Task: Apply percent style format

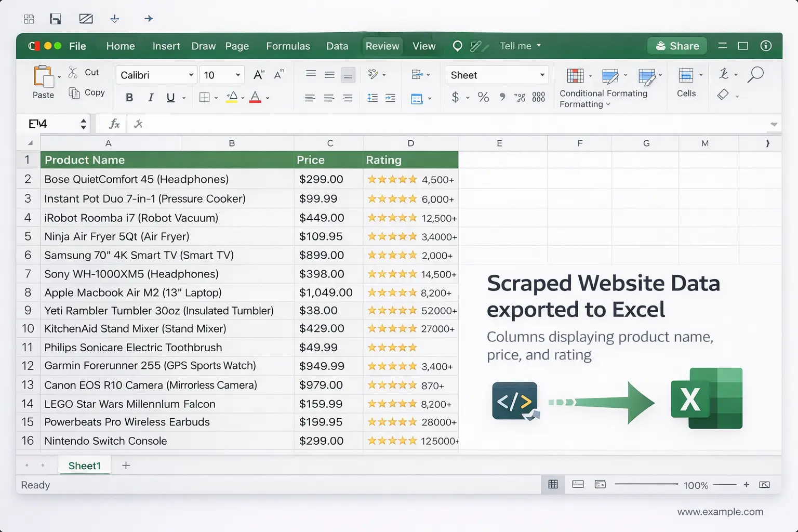Action: [483, 97]
